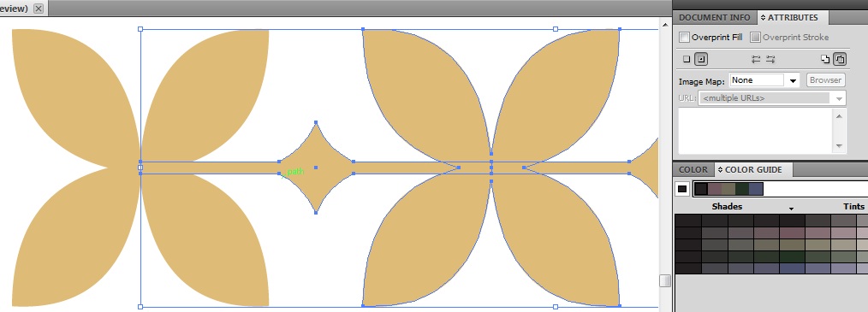Click Reverse Path Direction Off icon

coord(756,59)
